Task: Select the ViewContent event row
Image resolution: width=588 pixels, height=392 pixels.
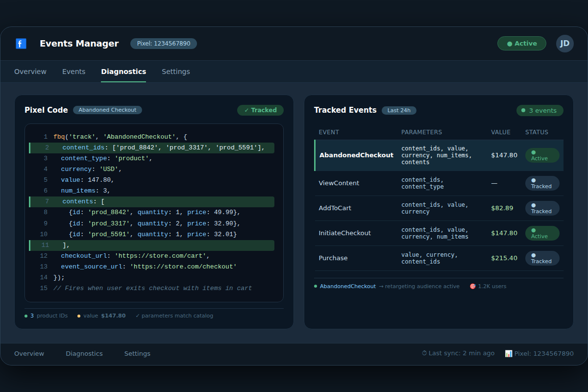Action: pos(439,183)
